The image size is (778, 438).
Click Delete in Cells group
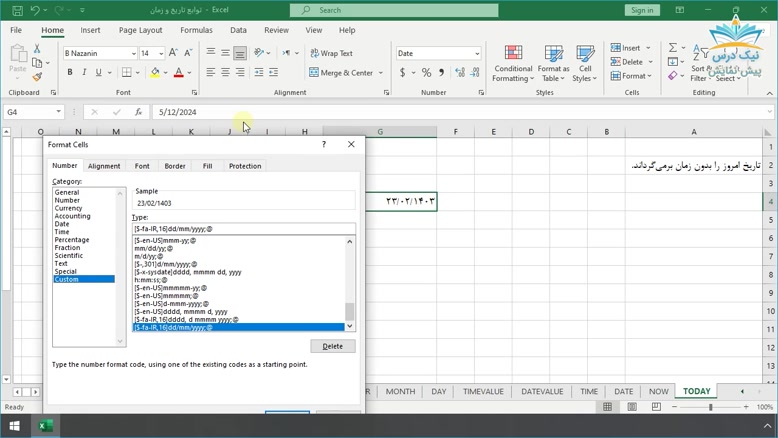point(627,62)
